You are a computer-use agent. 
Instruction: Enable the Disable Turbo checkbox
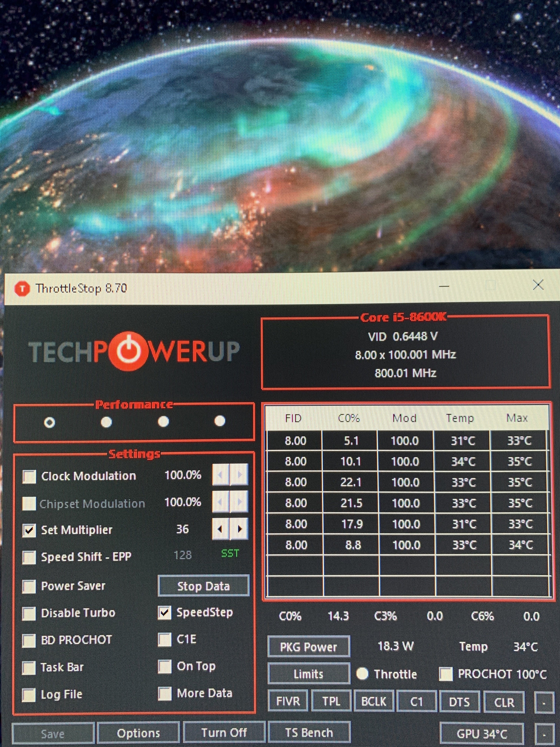pyautogui.click(x=29, y=613)
